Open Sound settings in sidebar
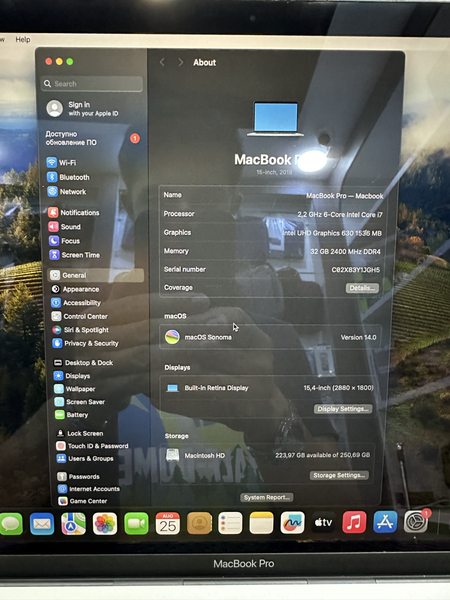 65,227
